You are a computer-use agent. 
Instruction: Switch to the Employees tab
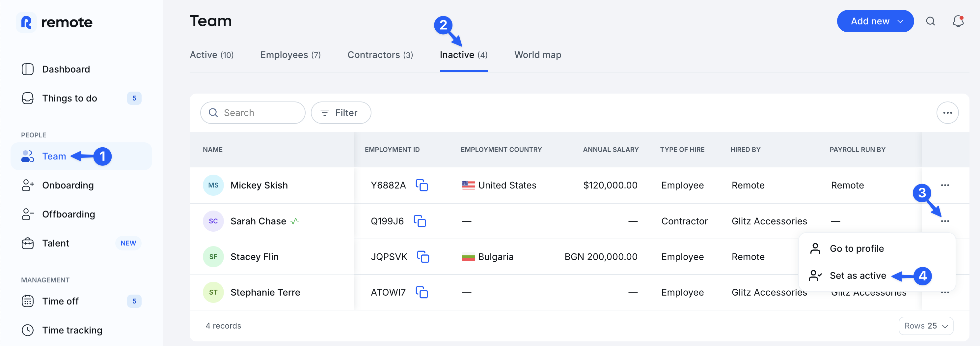[290, 55]
